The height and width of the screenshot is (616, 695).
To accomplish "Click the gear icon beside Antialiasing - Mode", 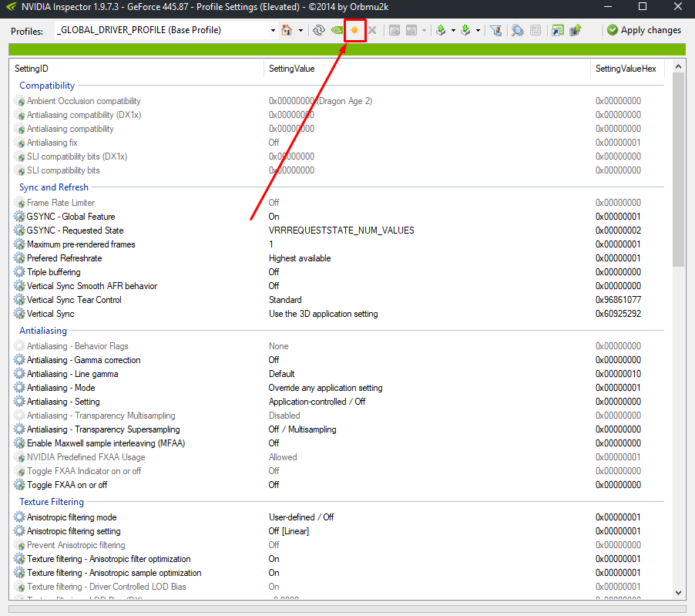I will (19, 388).
